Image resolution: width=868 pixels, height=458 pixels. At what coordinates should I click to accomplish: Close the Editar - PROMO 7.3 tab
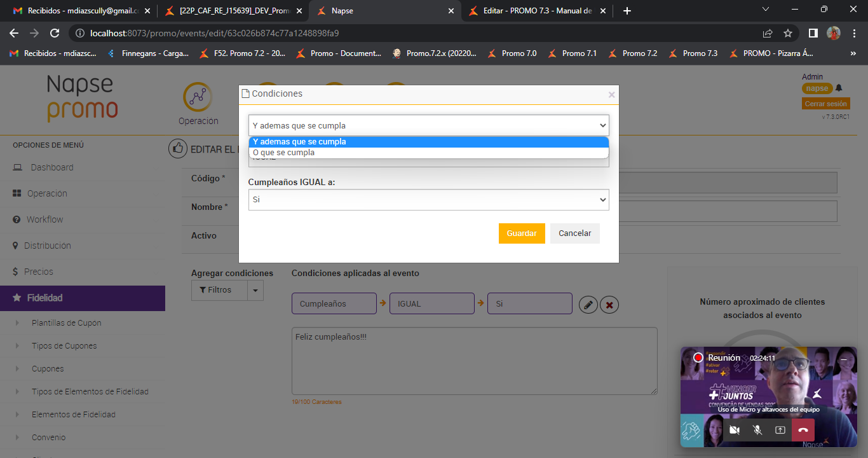(x=603, y=11)
